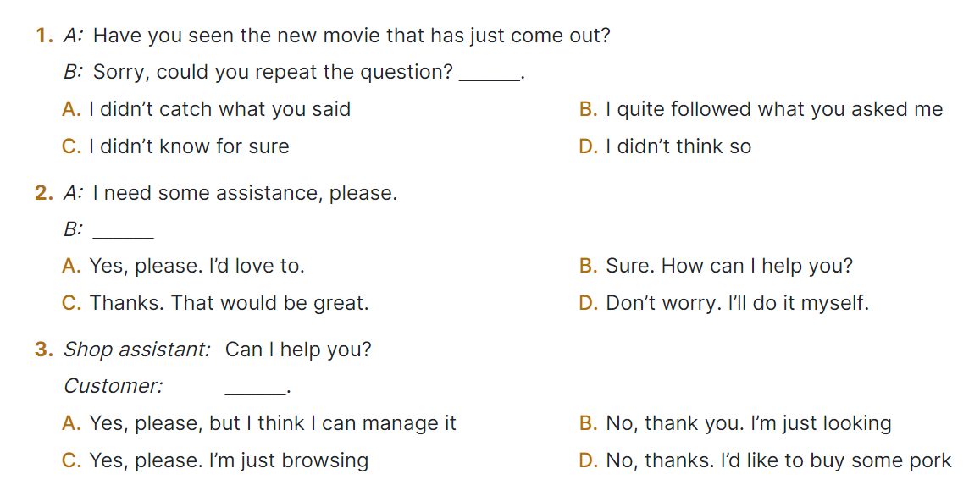Select 'Yes, please, but I think I can manage it'
Screen dimensions: 980x485
[x=259, y=423]
